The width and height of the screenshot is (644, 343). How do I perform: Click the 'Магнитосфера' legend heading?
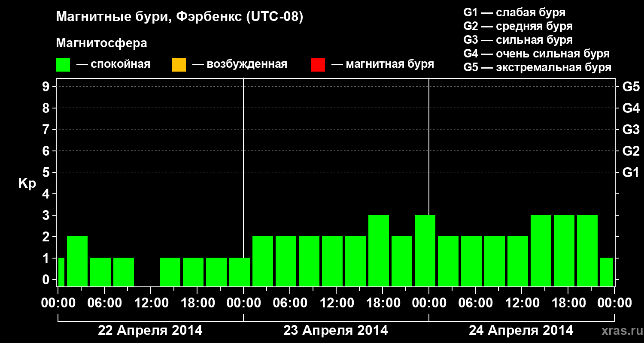[x=101, y=43]
